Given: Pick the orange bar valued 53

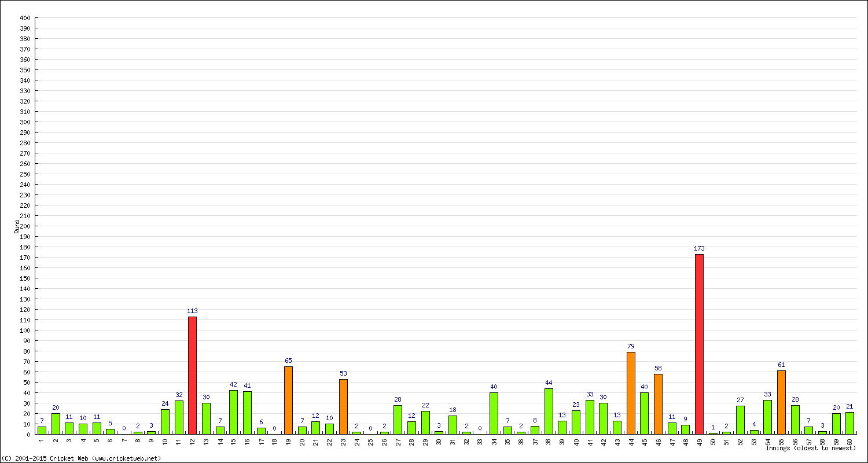Looking at the screenshot, I should click(x=343, y=406).
